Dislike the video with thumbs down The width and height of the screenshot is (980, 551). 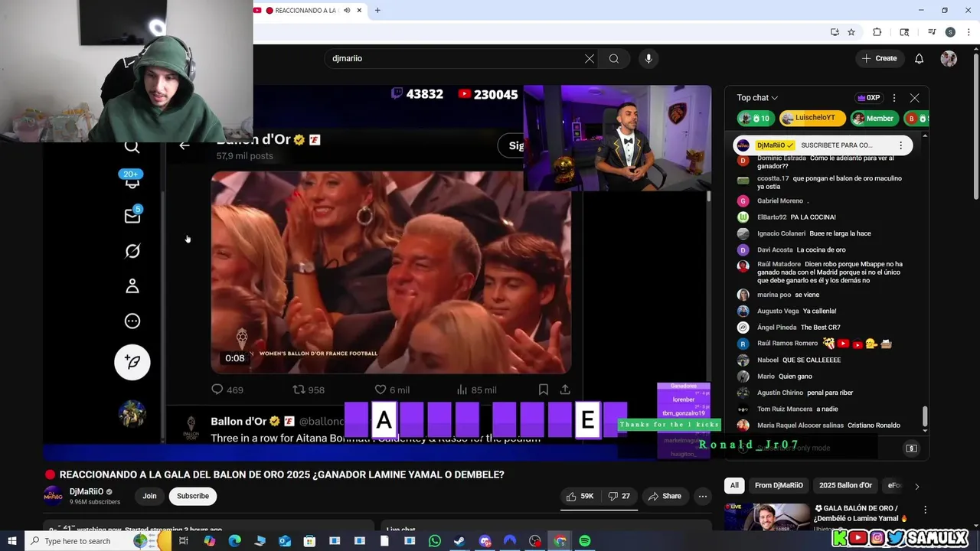pos(619,496)
